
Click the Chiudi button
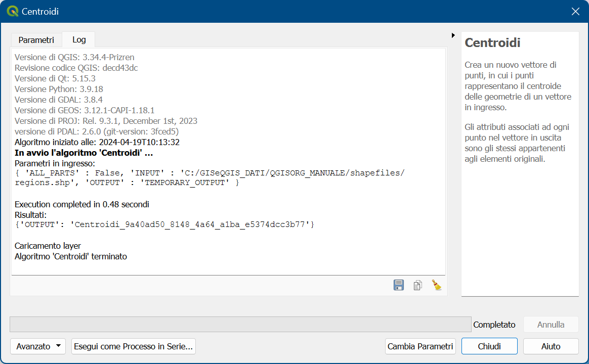coord(489,346)
